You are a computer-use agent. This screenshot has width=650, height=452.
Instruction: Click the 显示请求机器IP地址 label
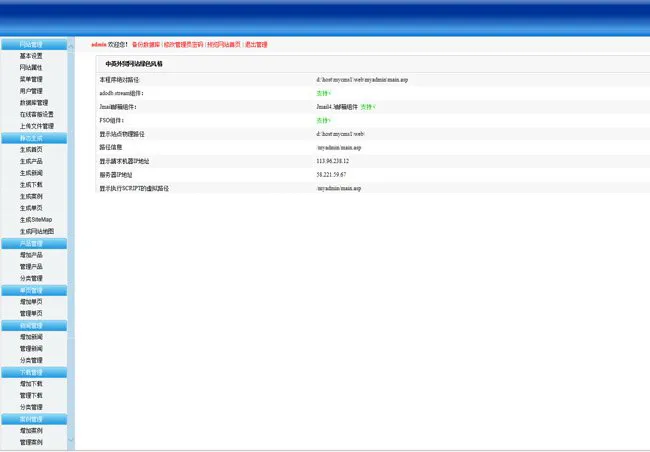coord(124,161)
